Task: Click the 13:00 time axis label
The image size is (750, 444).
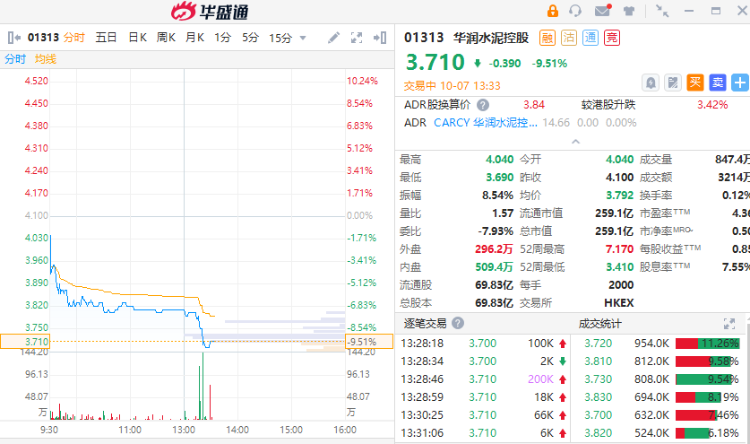Action: pos(184,430)
